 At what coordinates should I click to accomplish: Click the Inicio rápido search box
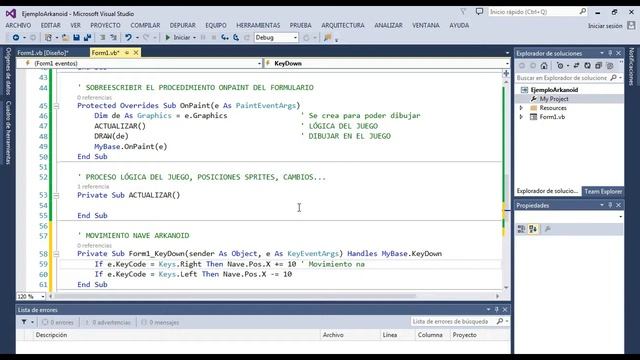(x=538, y=12)
